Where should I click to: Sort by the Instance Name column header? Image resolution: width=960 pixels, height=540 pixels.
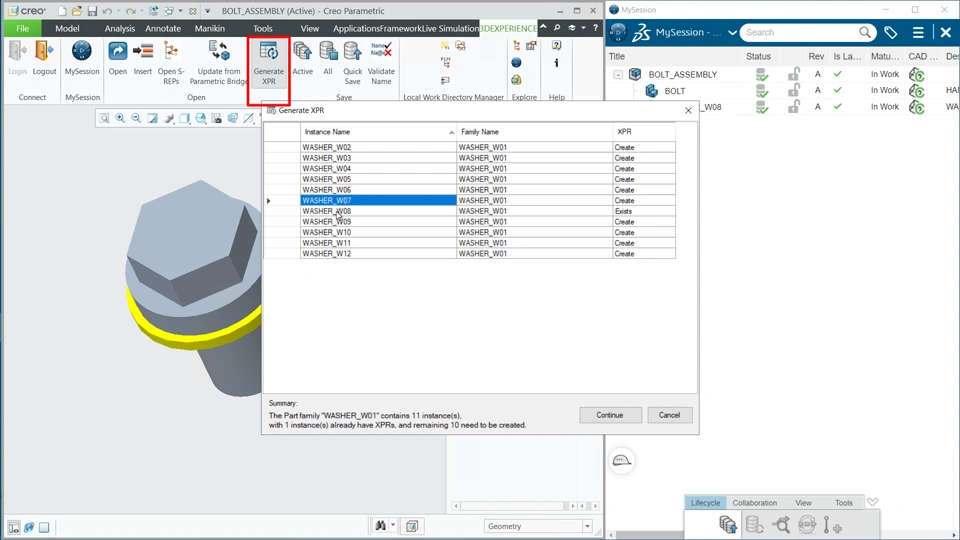click(x=378, y=132)
